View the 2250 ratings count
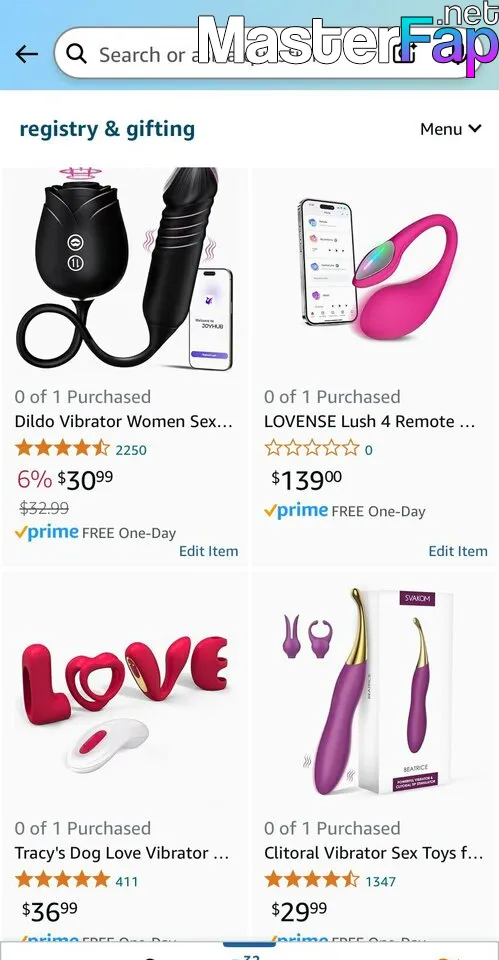This screenshot has height=960, width=499. [x=131, y=450]
